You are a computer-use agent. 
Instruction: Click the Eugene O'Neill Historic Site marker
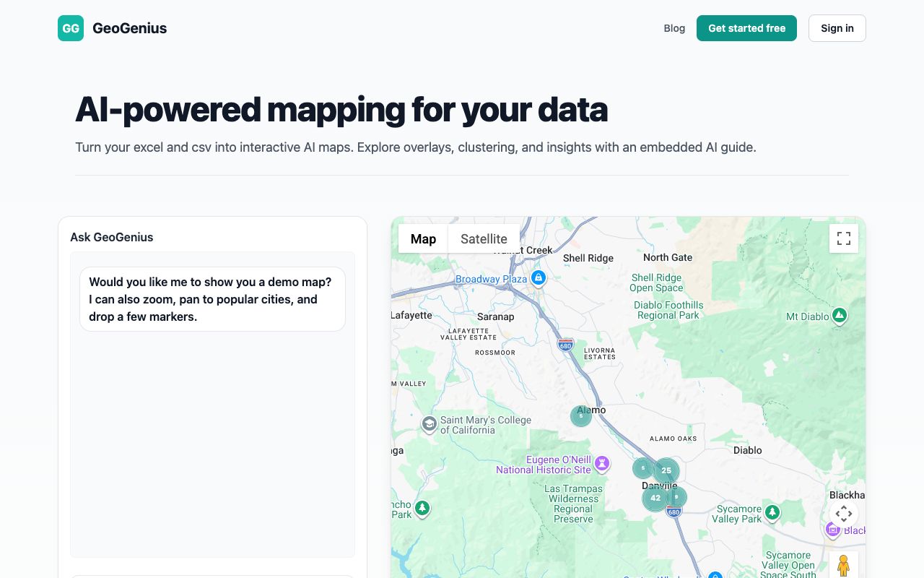click(x=603, y=462)
